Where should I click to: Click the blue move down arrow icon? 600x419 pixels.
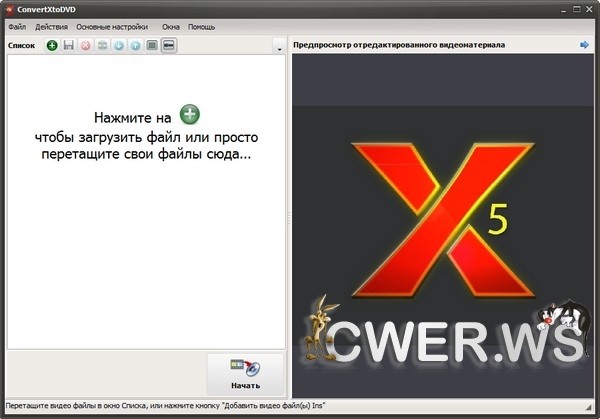(x=119, y=46)
